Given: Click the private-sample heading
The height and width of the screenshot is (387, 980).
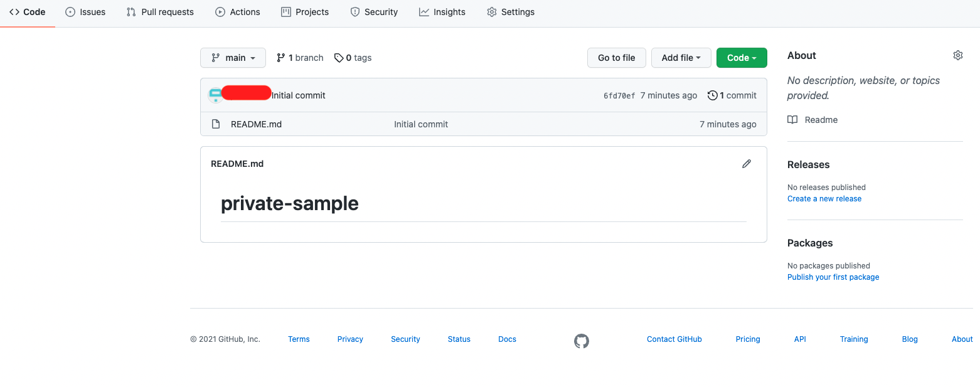Looking at the screenshot, I should click(x=290, y=203).
